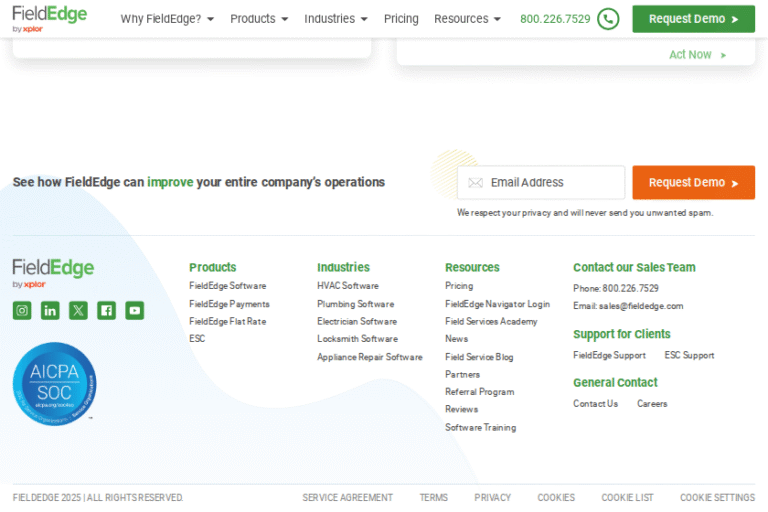Open HVAC Software footer link

[348, 286]
